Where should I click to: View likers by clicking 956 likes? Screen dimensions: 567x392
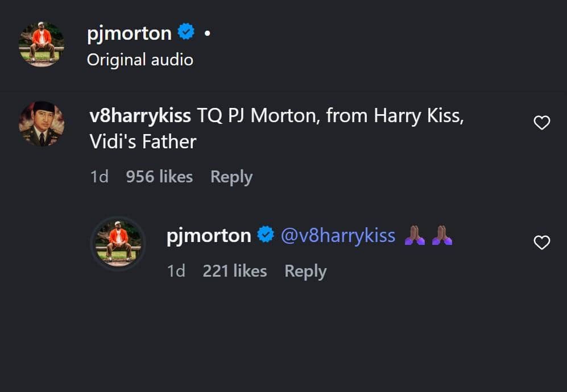click(x=160, y=177)
